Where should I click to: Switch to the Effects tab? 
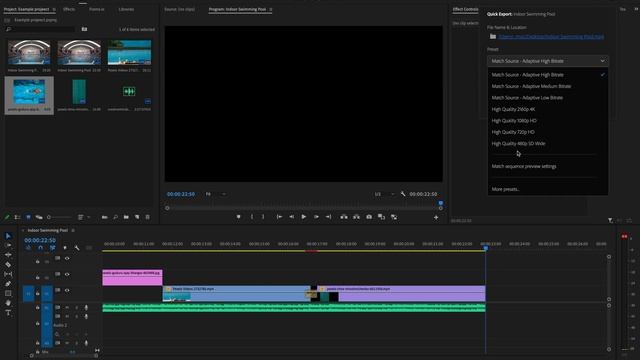pyautogui.click(x=69, y=9)
